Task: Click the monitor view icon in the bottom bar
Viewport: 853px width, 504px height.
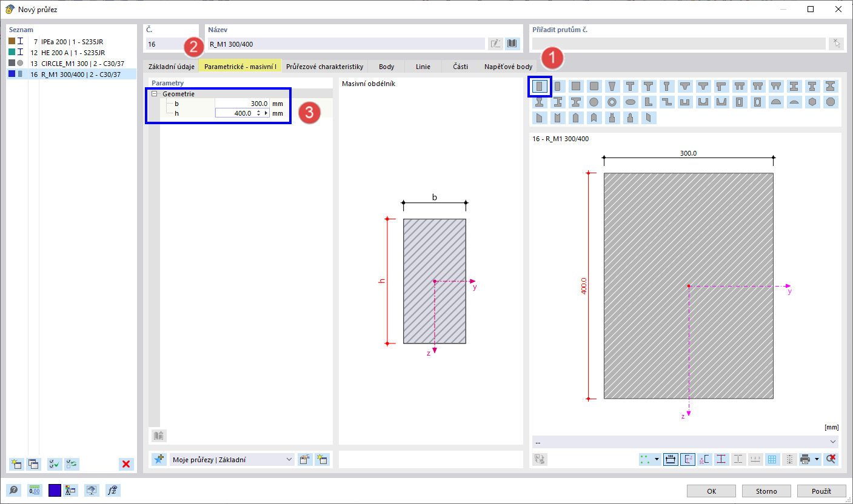Action: 92,490
